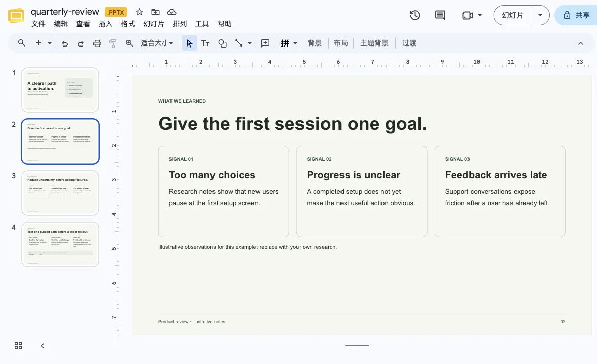Redo the last action
The width and height of the screenshot is (597, 364).
point(81,43)
